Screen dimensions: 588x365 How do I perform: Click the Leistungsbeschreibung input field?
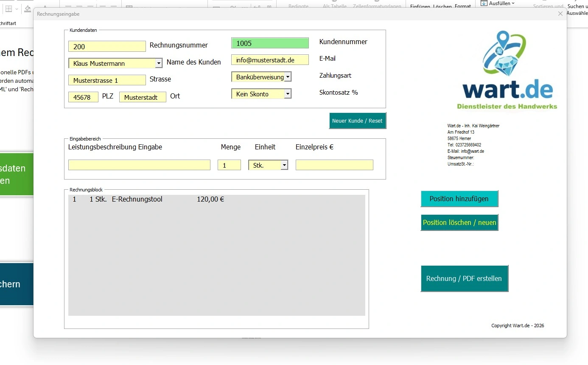click(x=139, y=165)
